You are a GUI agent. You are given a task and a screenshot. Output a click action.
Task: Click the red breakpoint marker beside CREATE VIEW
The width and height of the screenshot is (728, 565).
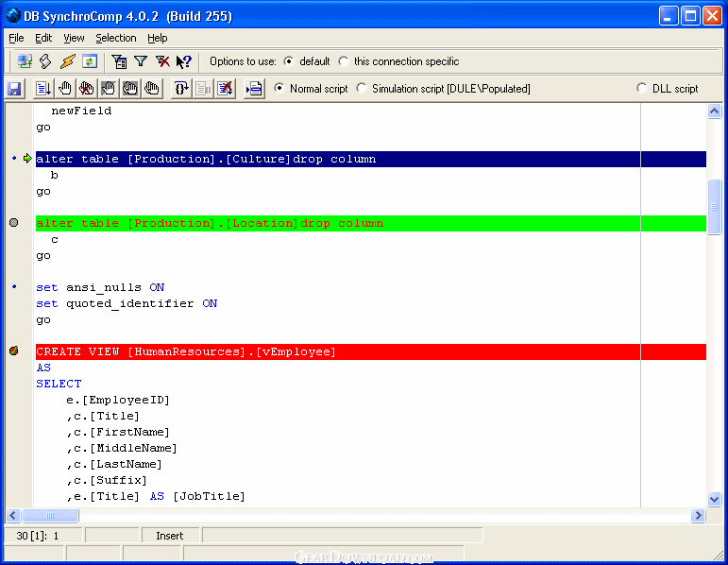point(14,351)
